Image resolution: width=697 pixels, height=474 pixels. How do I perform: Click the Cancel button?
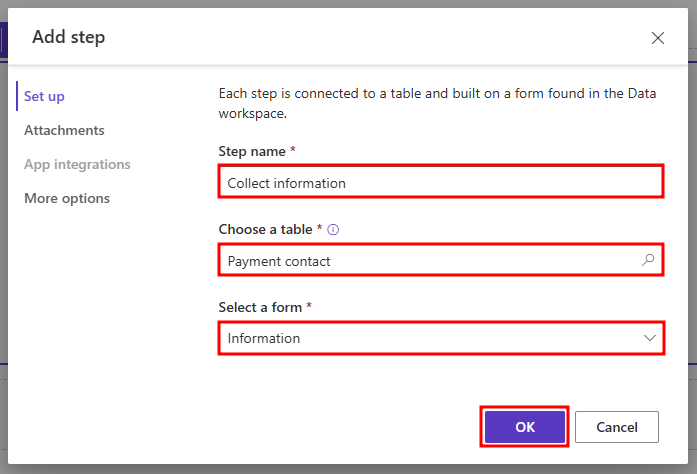coord(616,427)
